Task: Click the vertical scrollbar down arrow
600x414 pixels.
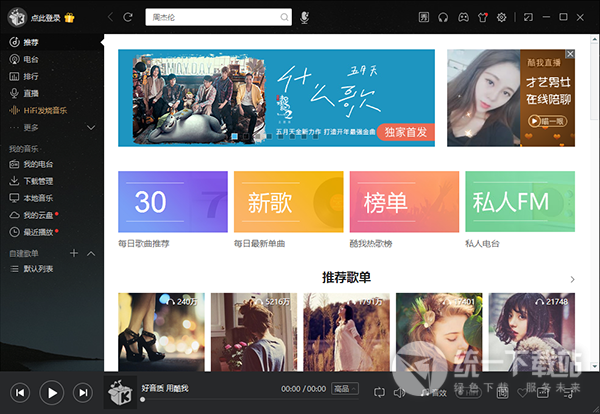Action: pos(595,366)
